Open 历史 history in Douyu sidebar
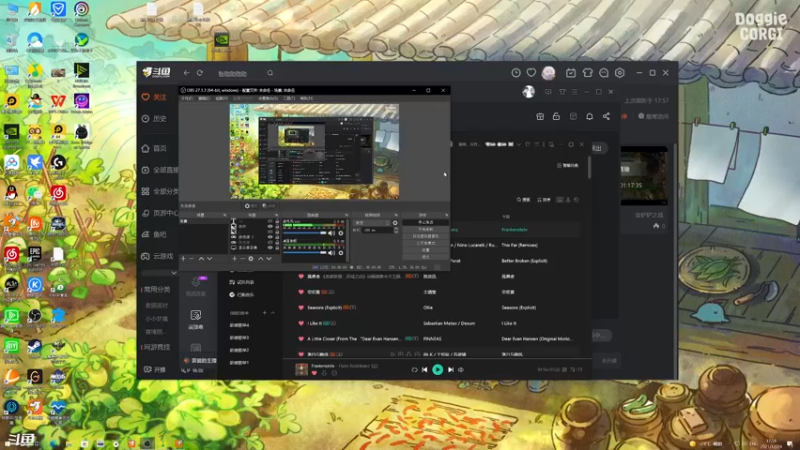800x450 pixels. [154, 118]
